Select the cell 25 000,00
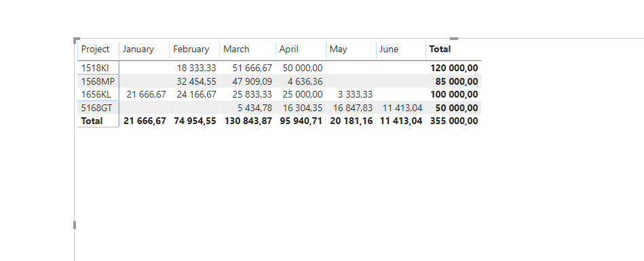 pos(303,95)
